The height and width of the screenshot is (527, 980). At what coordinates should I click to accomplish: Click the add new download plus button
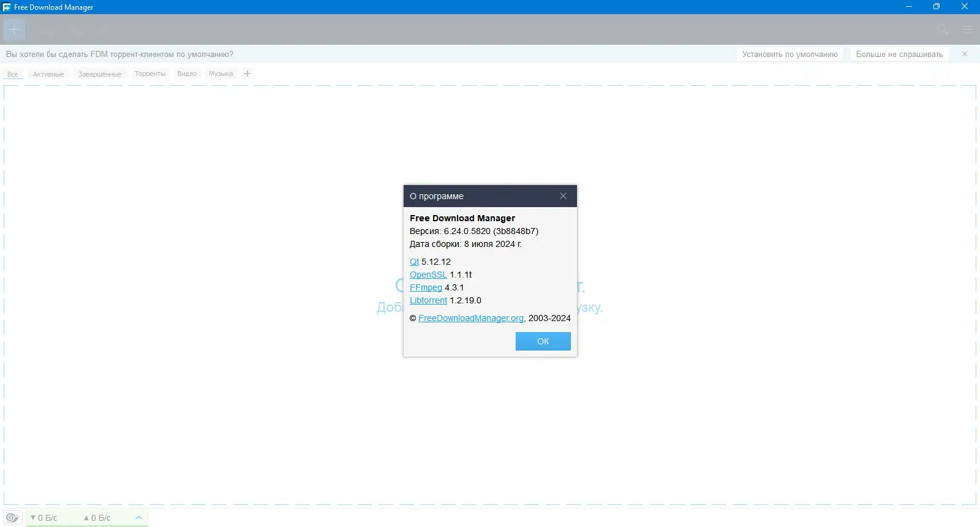(x=14, y=29)
